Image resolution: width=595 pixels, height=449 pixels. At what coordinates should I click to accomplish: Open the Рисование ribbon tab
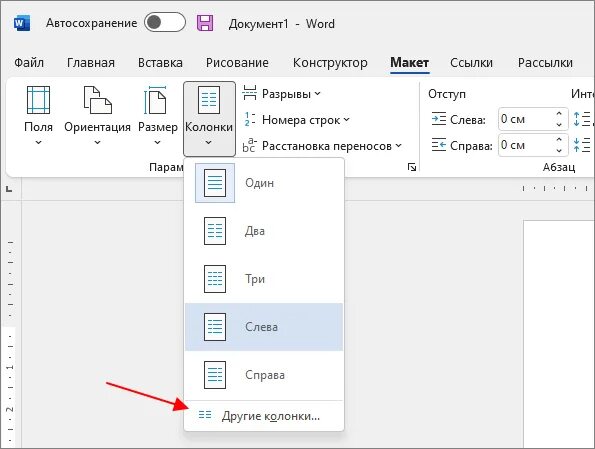tap(237, 63)
